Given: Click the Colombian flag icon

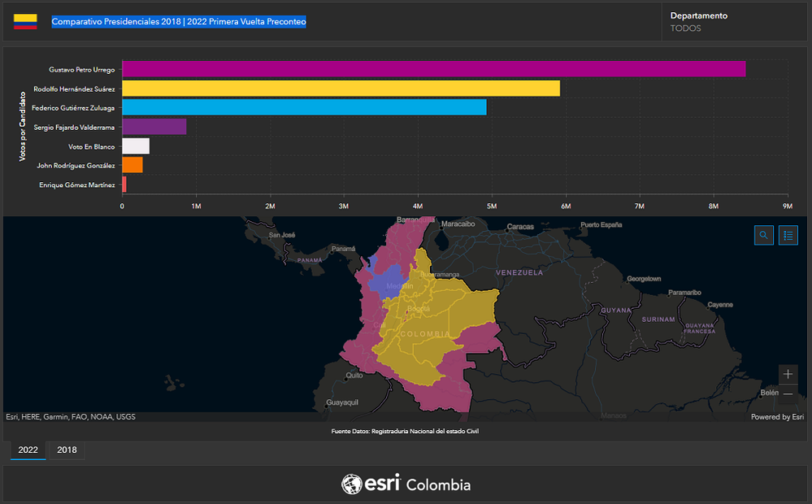Looking at the screenshot, I should pos(25,21).
